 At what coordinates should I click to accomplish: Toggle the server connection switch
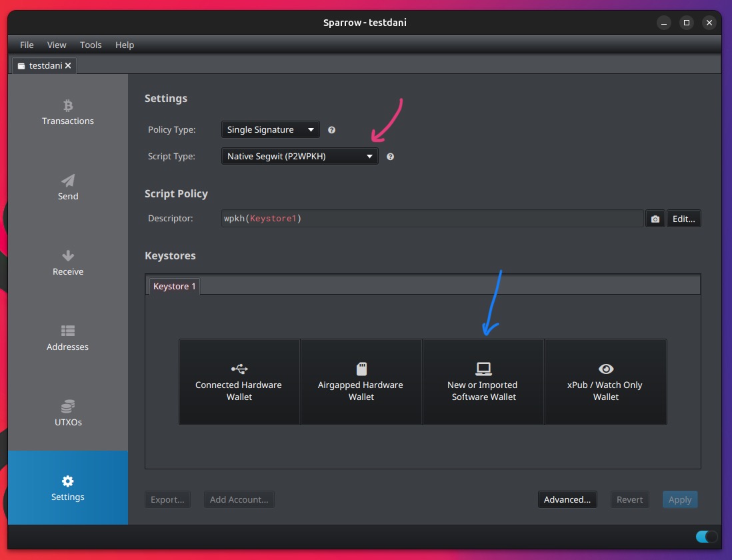tap(706, 537)
